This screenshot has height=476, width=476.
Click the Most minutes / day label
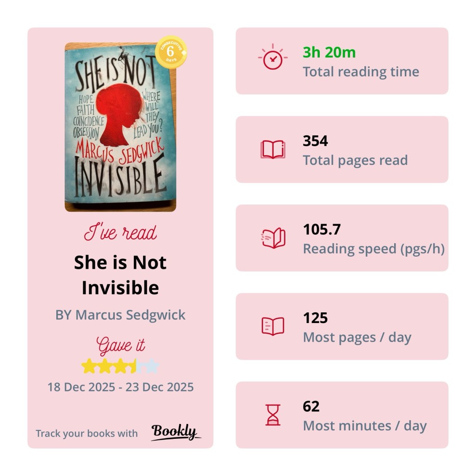pos(364,426)
